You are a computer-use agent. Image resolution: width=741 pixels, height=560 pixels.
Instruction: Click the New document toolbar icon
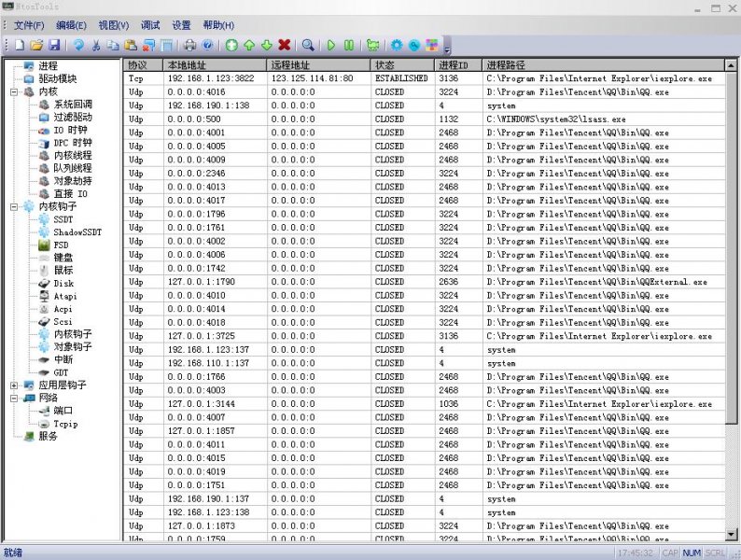pyautogui.click(x=20, y=46)
